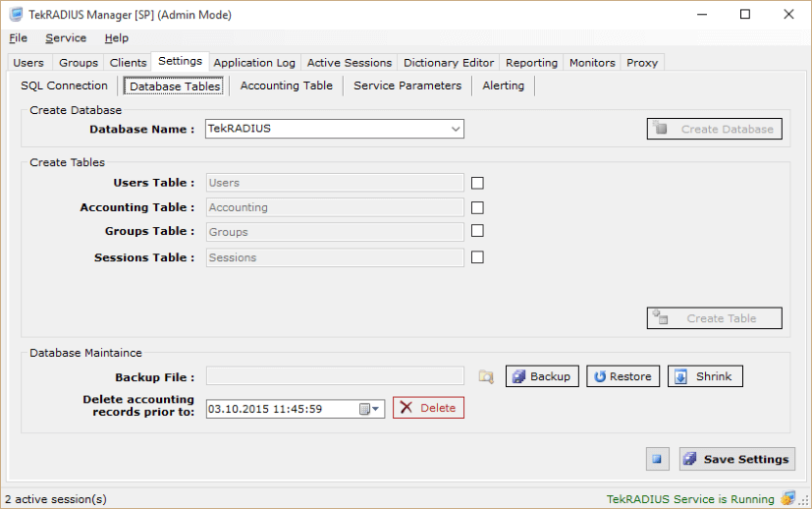Go to the Active Sessions tab
Viewport: 812px width, 509px height.
[x=349, y=63]
